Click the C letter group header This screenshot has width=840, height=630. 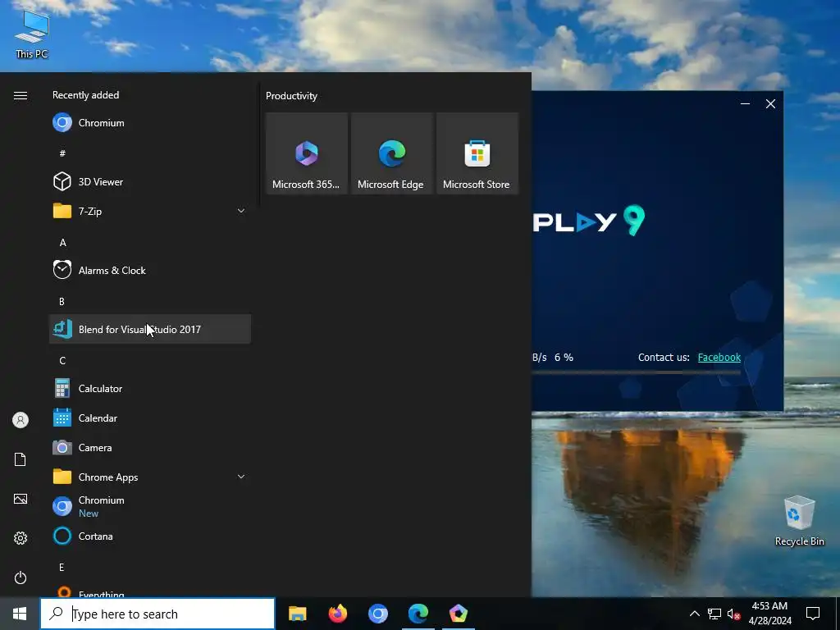click(62, 361)
